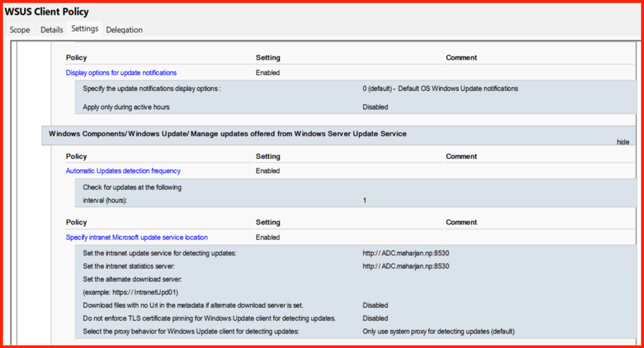644x348 pixels.
Task: Collapse section using the hide link
Action: (x=623, y=142)
